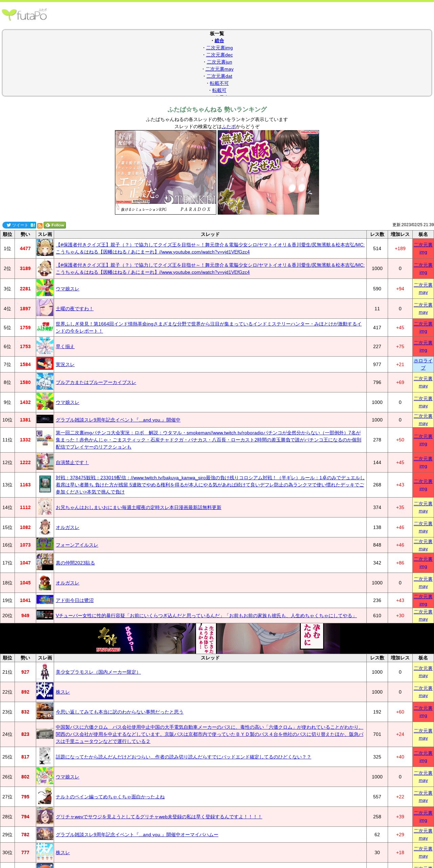Open the 美少女プラモスレ（国内メーカー限定） link
The image size is (434, 868).
pyautogui.click(x=98, y=672)
